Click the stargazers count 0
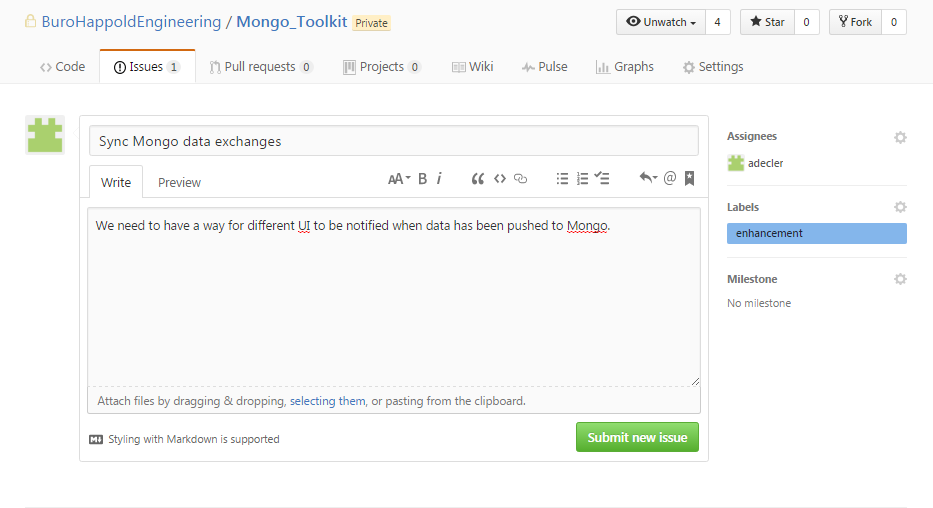The image size is (933, 508). 806,22
